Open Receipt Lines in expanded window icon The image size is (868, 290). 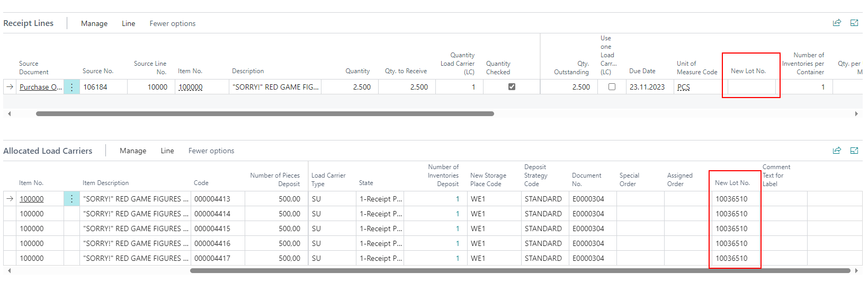854,23
